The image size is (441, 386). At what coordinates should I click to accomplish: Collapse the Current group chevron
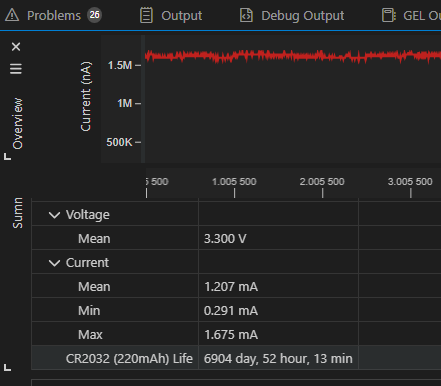click(x=54, y=263)
